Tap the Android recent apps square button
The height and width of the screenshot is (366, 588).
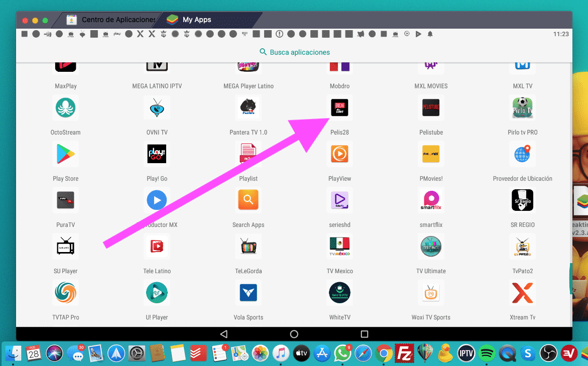(365, 334)
